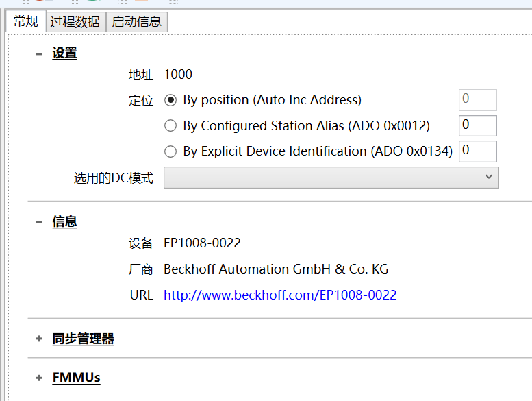Click the Auto Inc Address value box
This screenshot has width=532, height=401.
(x=477, y=100)
